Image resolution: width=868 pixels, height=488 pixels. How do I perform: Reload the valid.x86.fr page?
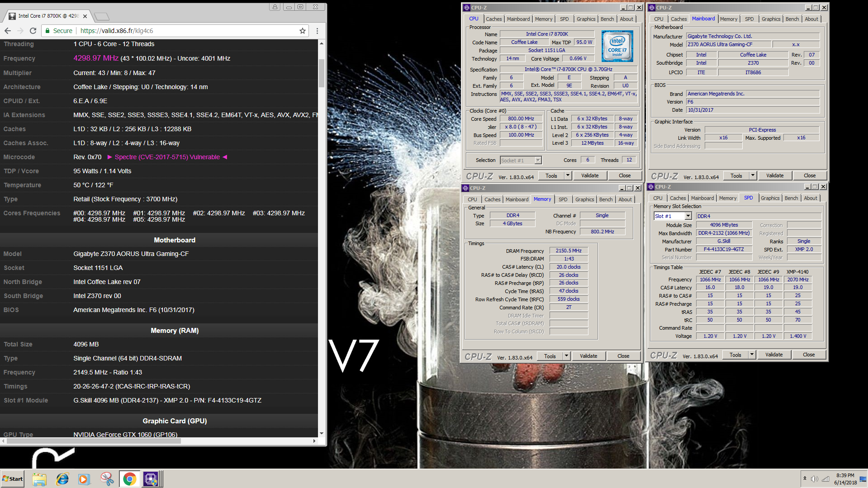tap(33, 31)
